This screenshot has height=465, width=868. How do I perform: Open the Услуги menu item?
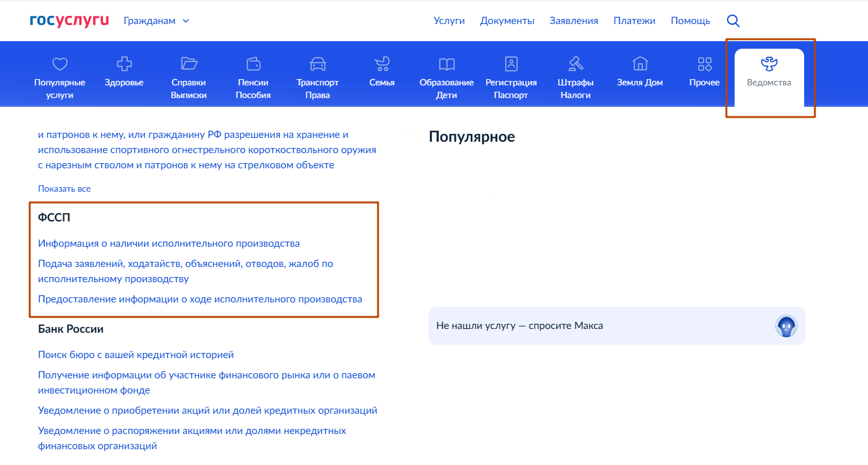[x=449, y=21]
